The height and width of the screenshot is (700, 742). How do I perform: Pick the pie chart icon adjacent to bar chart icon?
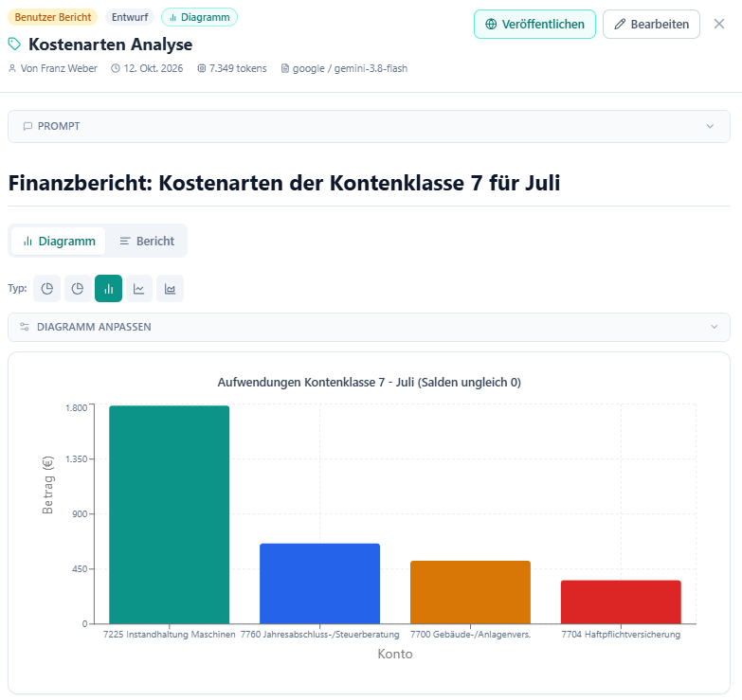(78, 289)
